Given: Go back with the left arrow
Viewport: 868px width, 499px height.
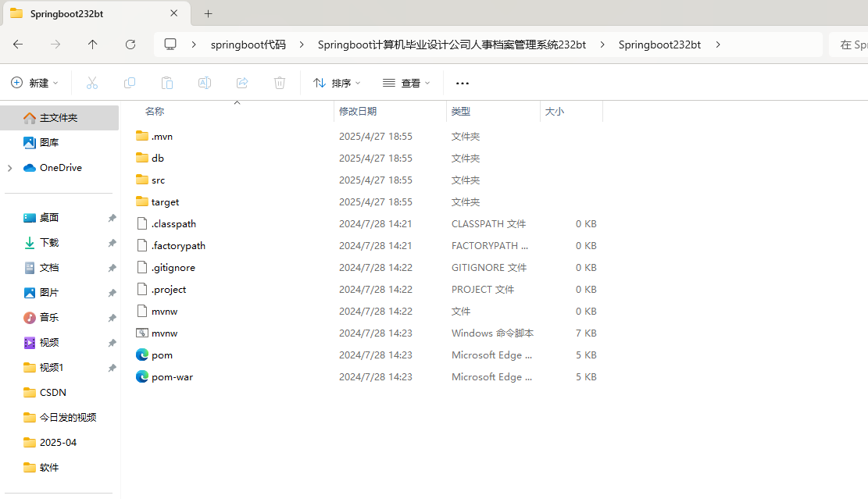Looking at the screenshot, I should pyautogui.click(x=18, y=45).
